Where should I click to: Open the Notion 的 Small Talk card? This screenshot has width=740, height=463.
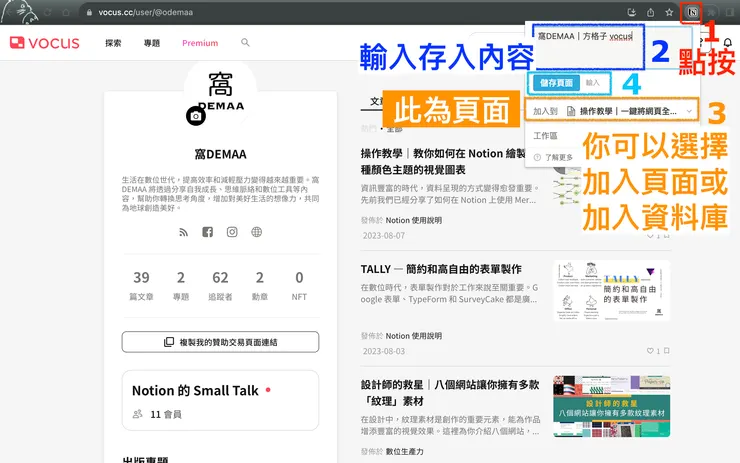point(220,400)
